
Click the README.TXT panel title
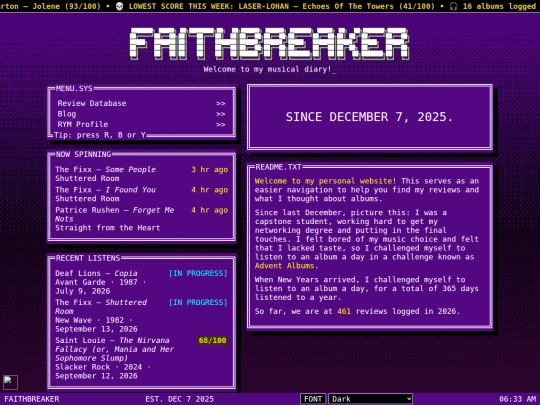coord(278,167)
